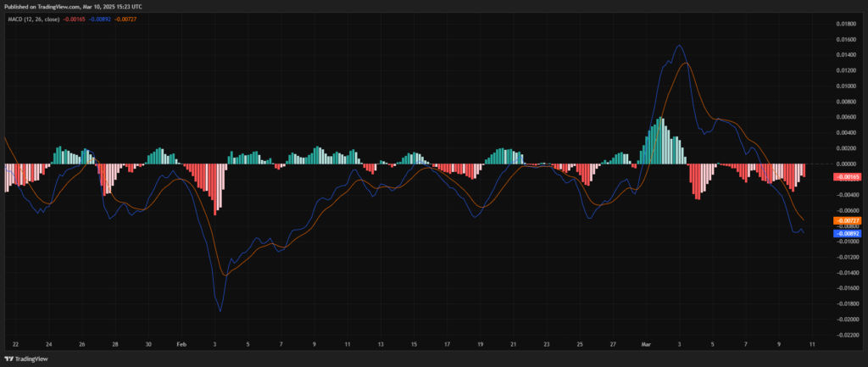Image resolution: width=868 pixels, height=367 pixels.
Task: Click the -0.02000 axis label
Action: pos(847,320)
